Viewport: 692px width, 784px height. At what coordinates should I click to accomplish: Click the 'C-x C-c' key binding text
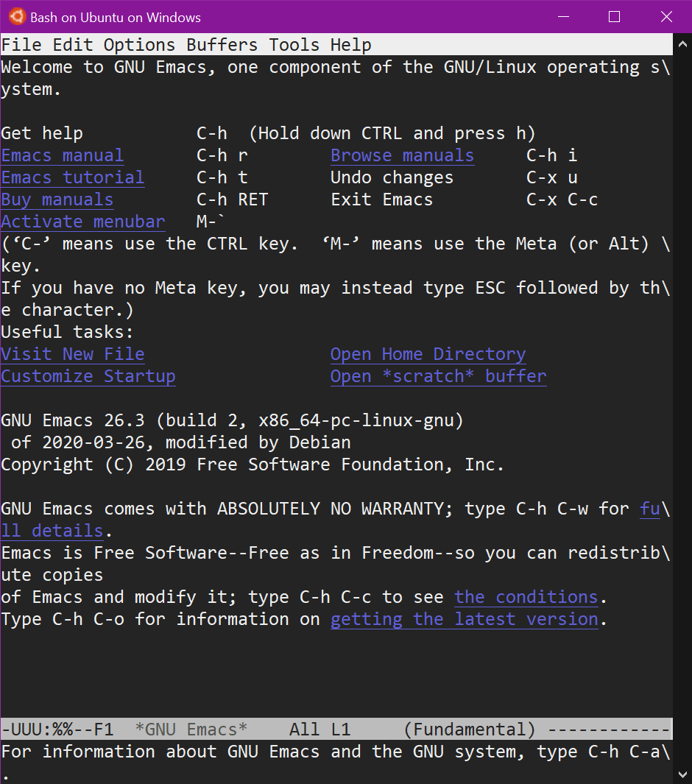(562, 199)
